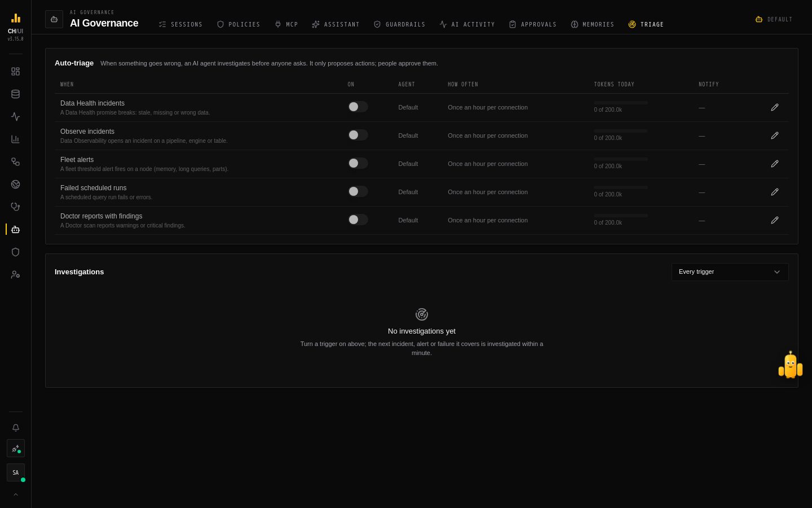Edit the Data Health incidents trigger
812x508 pixels.
[x=775, y=107]
